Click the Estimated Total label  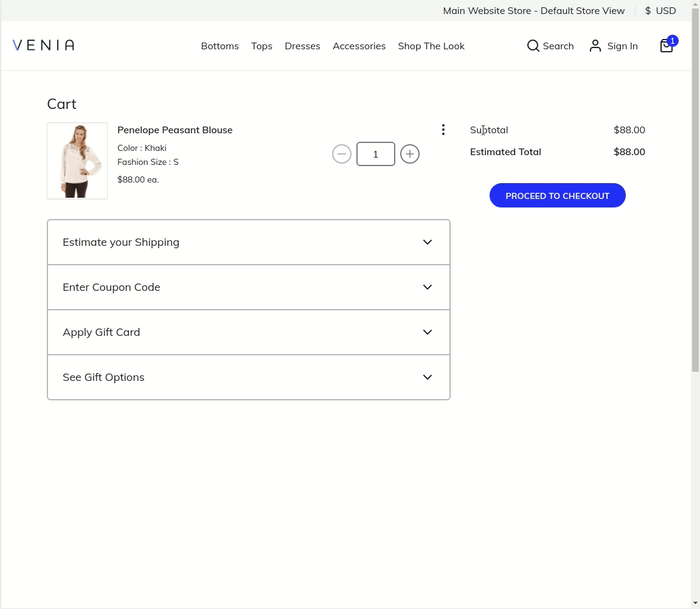coord(505,152)
